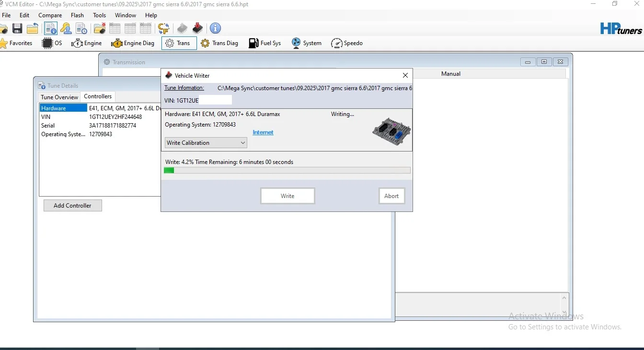
Task: Click the Tune Information label link
Action: [184, 88]
